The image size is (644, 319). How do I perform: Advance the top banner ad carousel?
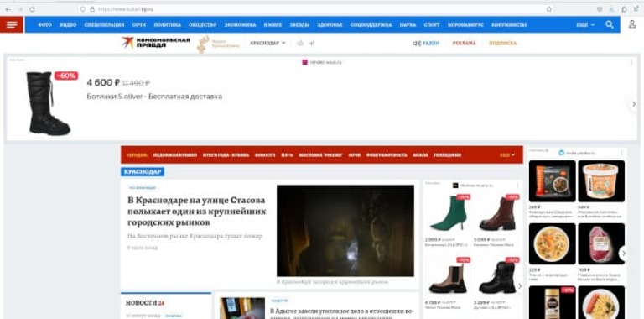(634, 104)
